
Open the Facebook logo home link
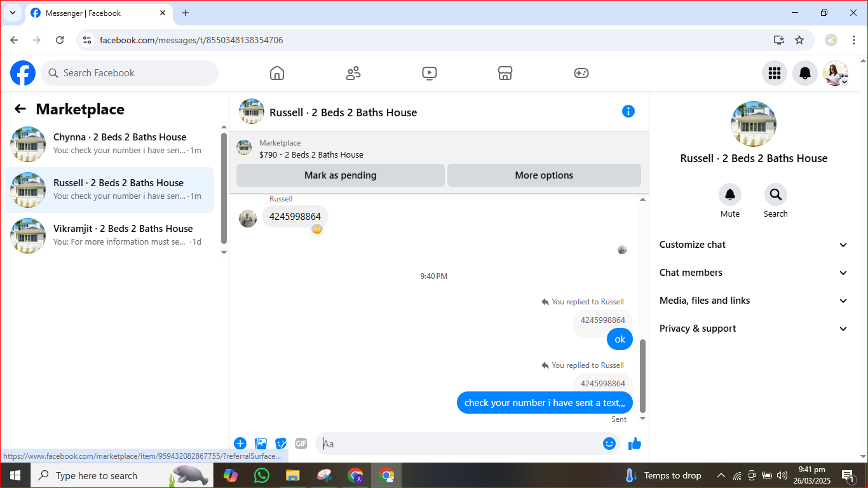click(23, 73)
